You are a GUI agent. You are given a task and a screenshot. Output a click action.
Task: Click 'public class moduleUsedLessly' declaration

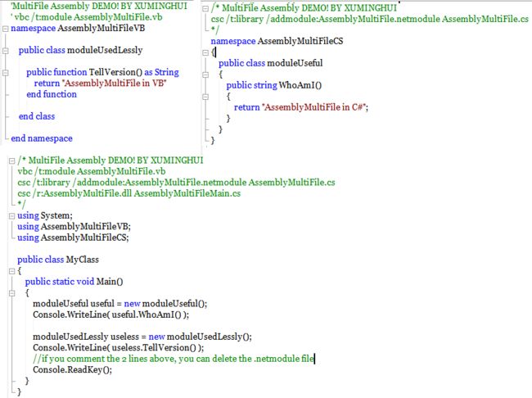(x=80, y=50)
